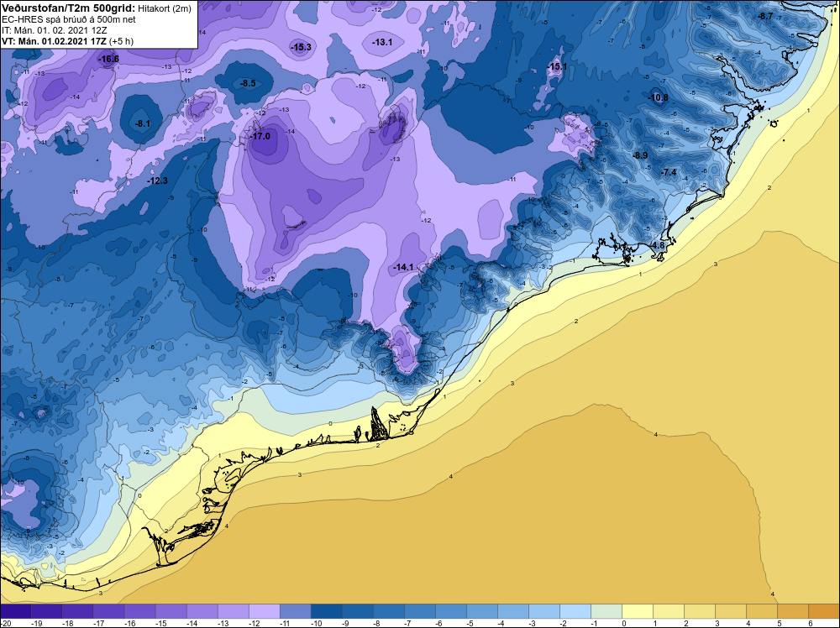This screenshot has width=840, height=628.
Task: Pick the legend swatch between -12 and -11
Action: (x=264, y=611)
